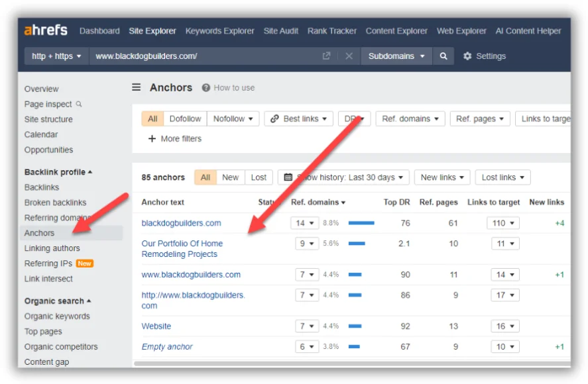Toggle the hamburger sidebar menu

pos(136,87)
